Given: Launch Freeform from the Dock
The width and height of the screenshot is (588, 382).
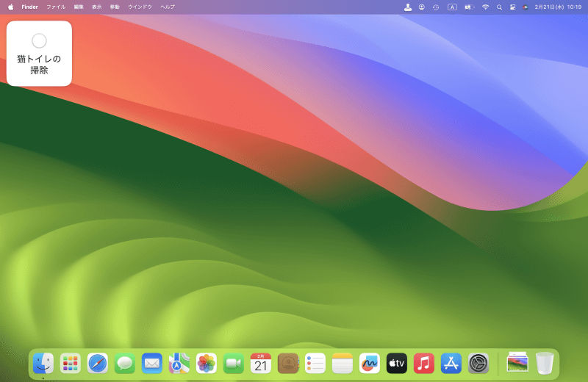Looking at the screenshot, I should (370, 363).
